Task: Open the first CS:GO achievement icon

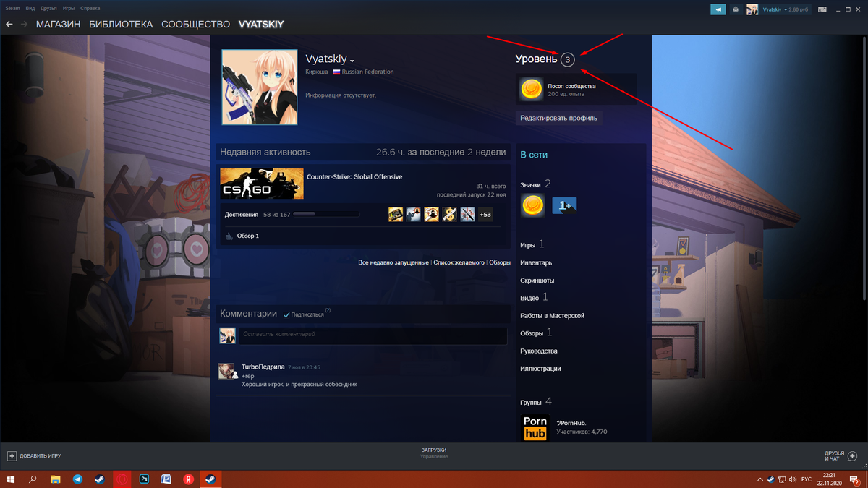Action: tap(396, 214)
